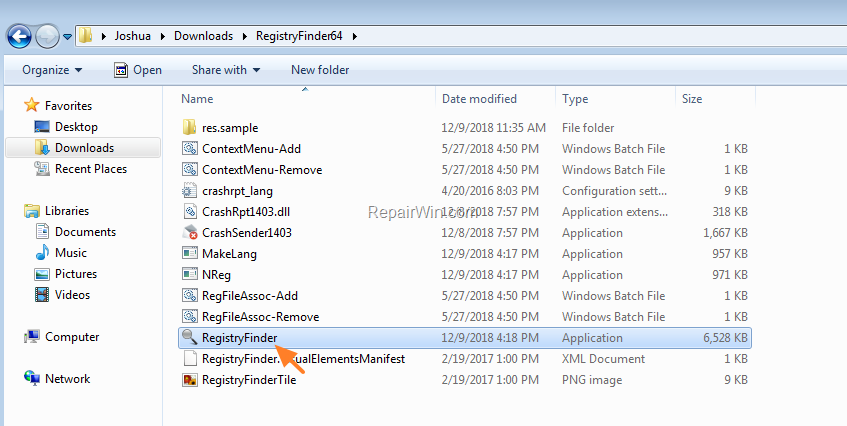
Task: Click the Favorites star icon
Action: 32,105
